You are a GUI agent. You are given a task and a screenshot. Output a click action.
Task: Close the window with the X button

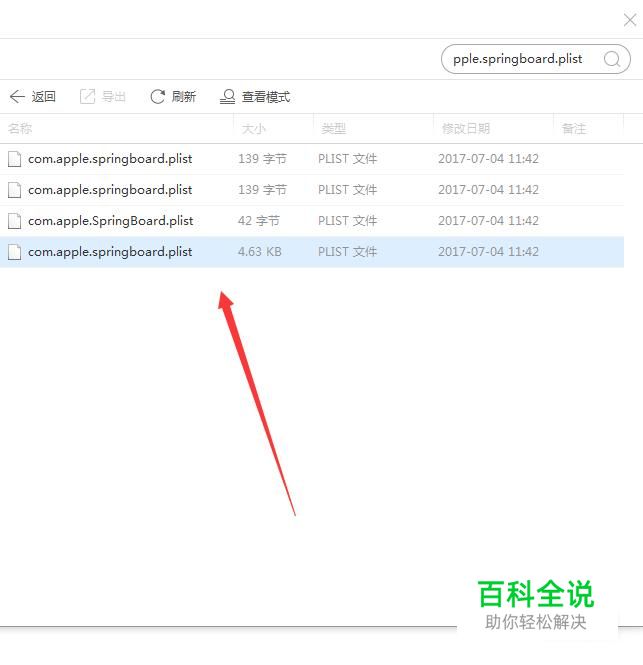click(x=630, y=20)
